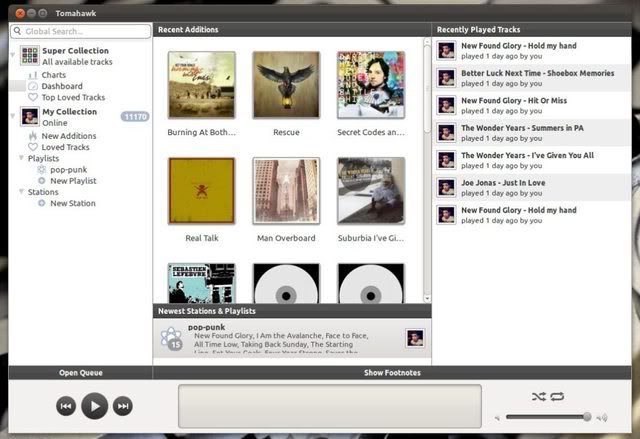Click the scroll up arrow in Recent Additions
Image resolution: width=640 pixels, height=439 pixels.
click(x=427, y=41)
